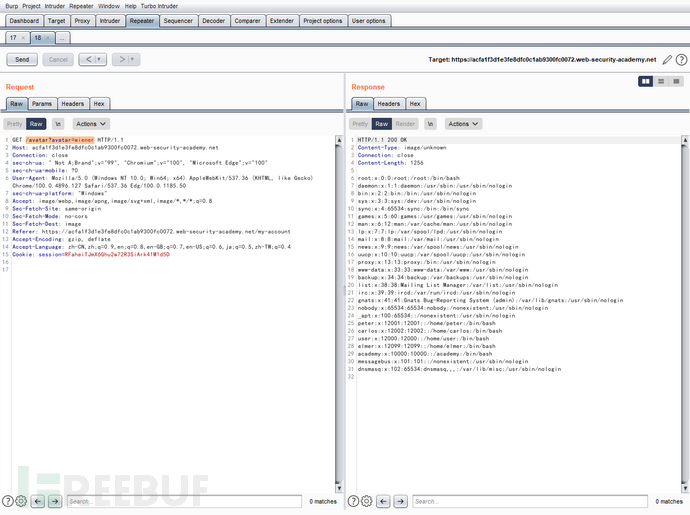
Task: Switch request view to Headers tab
Action: pyautogui.click(x=72, y=103)
